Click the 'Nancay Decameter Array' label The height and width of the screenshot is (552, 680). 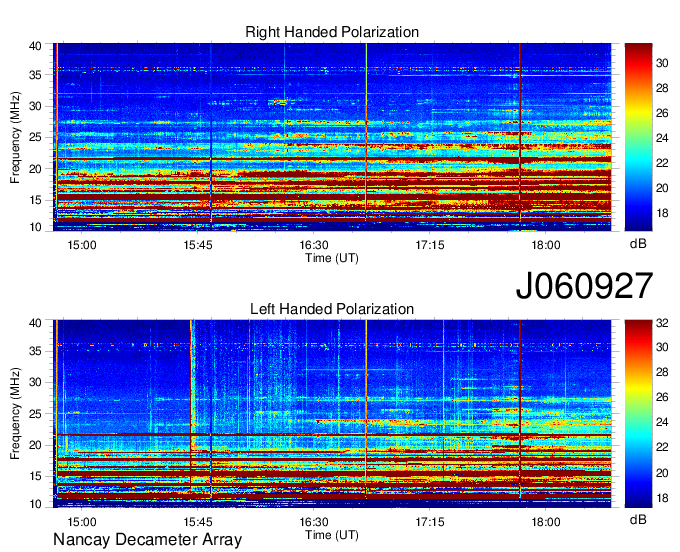click(147, 540)
